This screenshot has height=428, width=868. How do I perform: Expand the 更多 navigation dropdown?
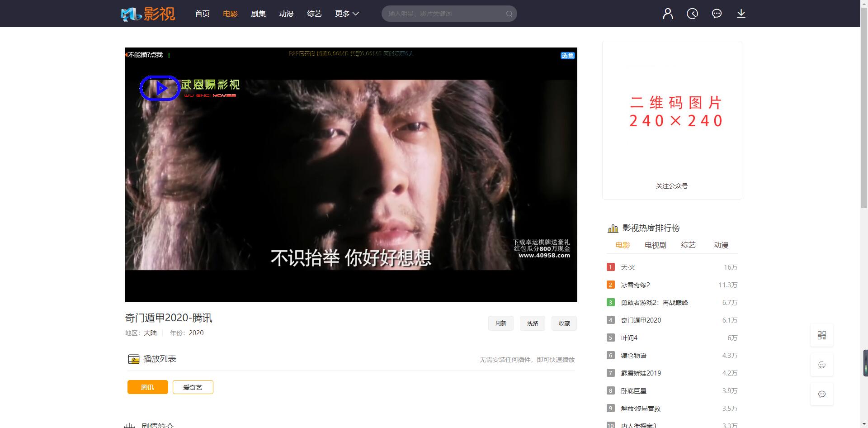click(x=346, y=14)
